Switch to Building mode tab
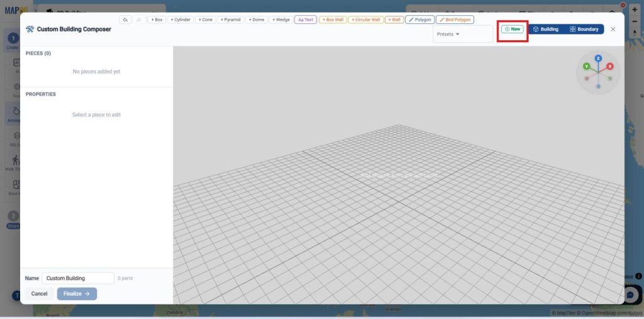 [x=545, y=29]
